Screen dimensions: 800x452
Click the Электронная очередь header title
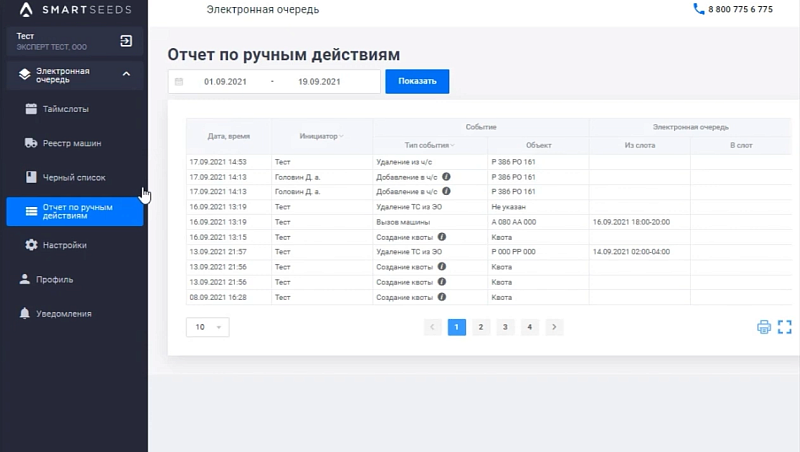coord(263,9)
